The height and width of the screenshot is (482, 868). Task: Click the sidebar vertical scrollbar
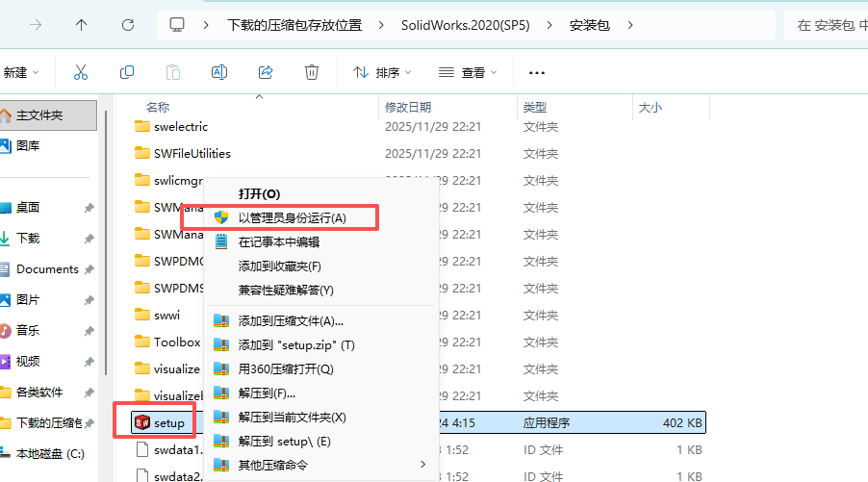pyautogui.click(x=106, y=242)
